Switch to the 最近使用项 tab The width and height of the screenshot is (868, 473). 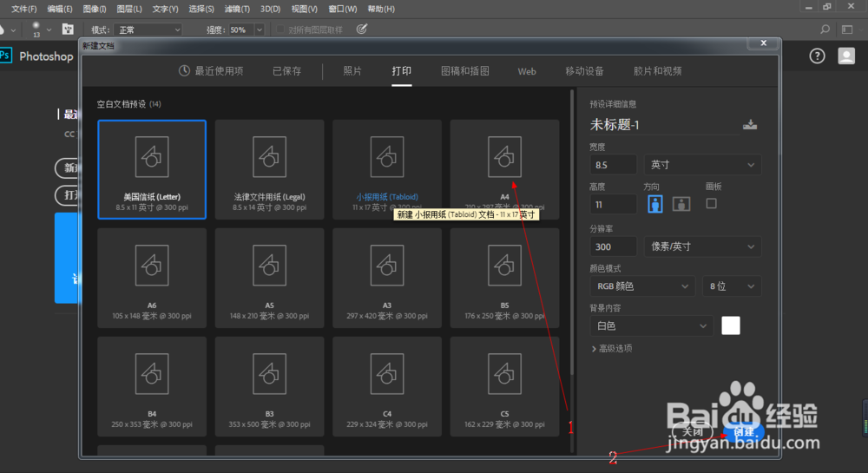pos(211,71)
